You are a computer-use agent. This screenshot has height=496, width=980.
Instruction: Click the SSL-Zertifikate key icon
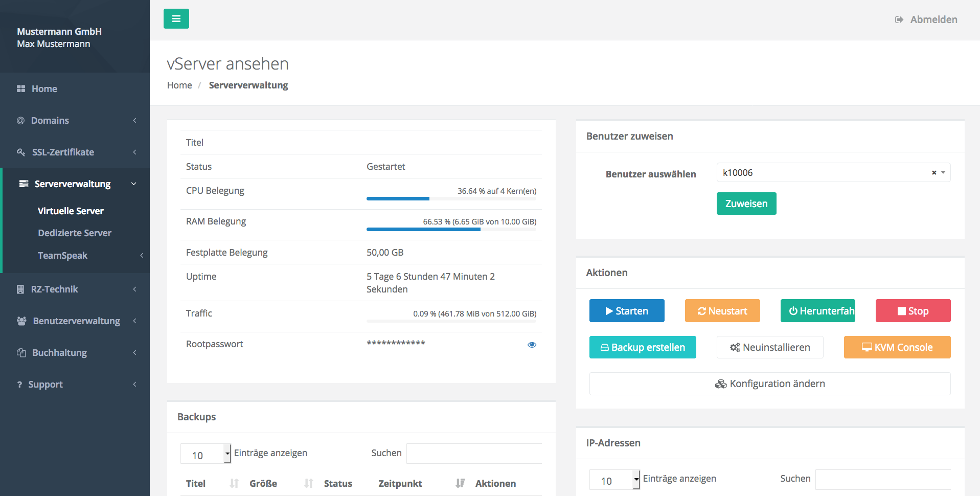click(x=21, y=152)
